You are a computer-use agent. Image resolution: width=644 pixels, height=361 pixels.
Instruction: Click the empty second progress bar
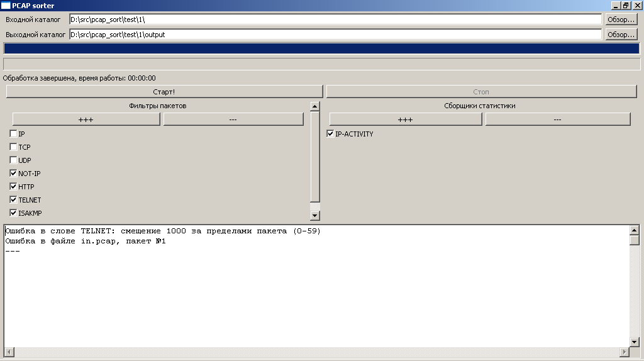[x=321, y=64]
